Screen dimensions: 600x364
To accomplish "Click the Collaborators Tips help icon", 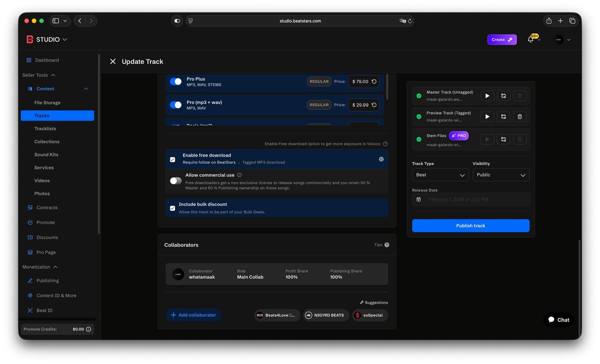I will (386, 245).
